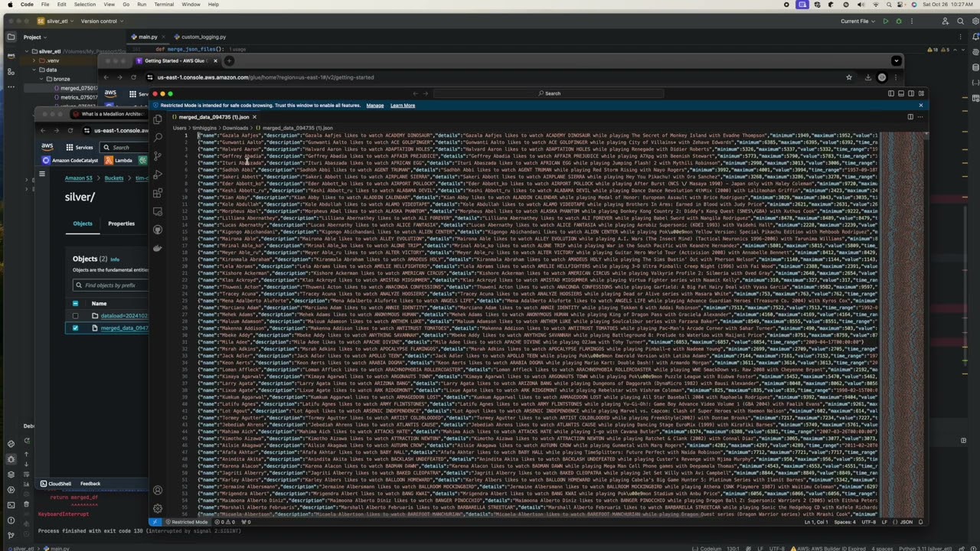Uncheck the merged_data object checkbox in S3
980x551 pixels.
[75, 328]
